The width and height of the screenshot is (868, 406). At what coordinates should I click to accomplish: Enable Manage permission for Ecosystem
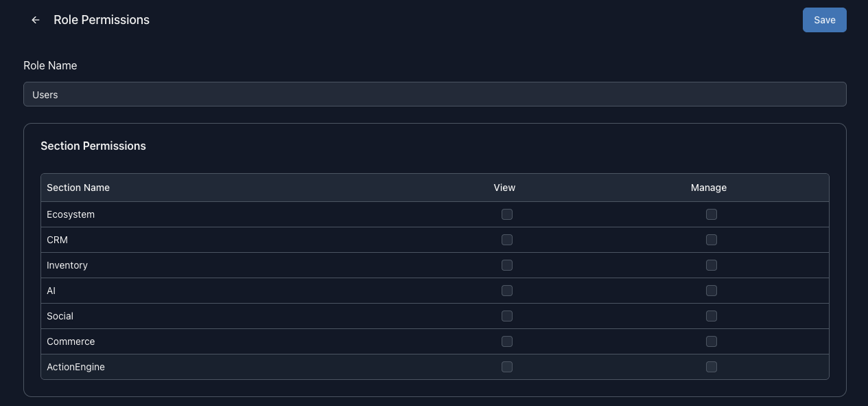(712, 214)
